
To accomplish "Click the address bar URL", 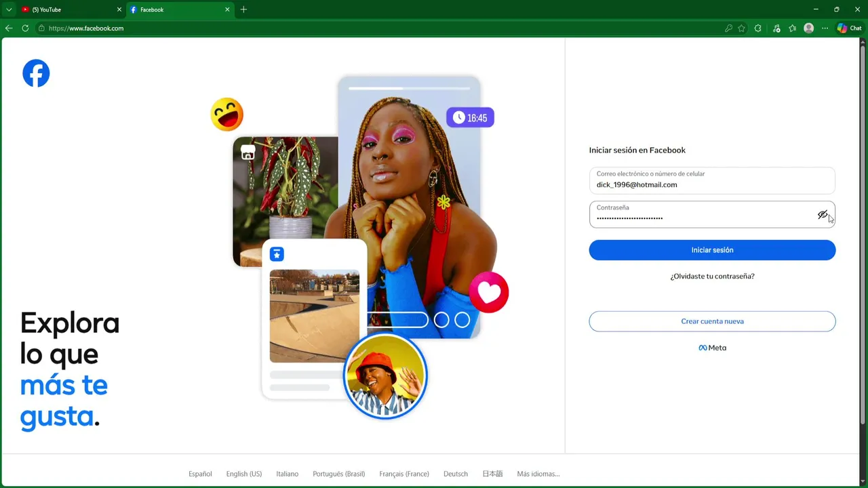I will 86,28.
